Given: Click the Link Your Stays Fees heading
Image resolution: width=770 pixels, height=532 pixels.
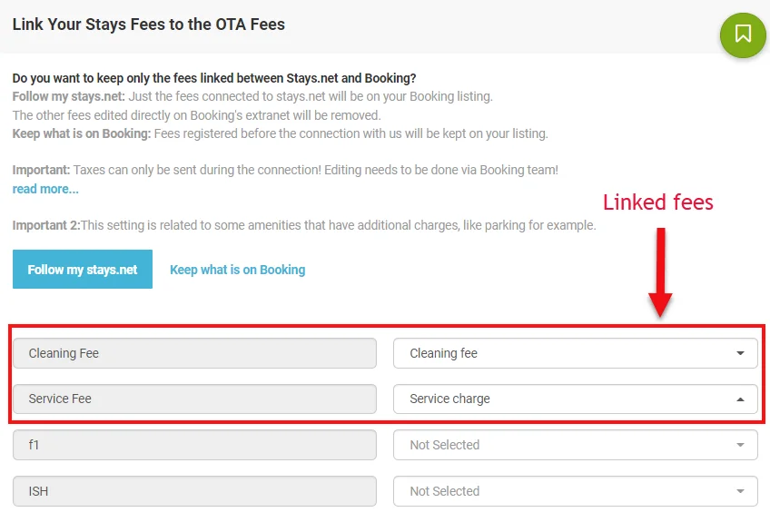Looking at the screenshot, I should point(149,25).
